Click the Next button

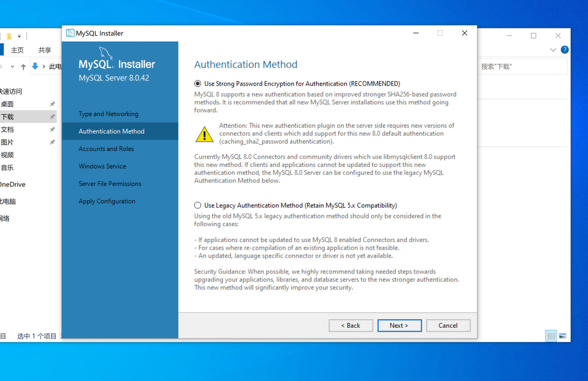tap(399, 325)
